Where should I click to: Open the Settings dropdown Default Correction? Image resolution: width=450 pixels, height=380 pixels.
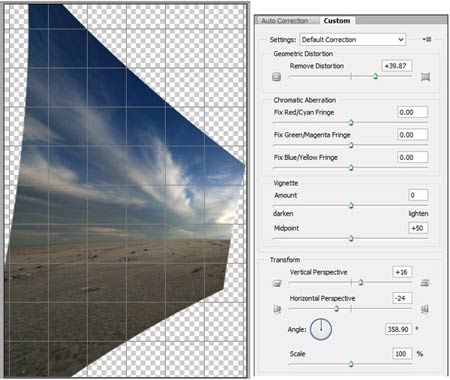point(353,40)
